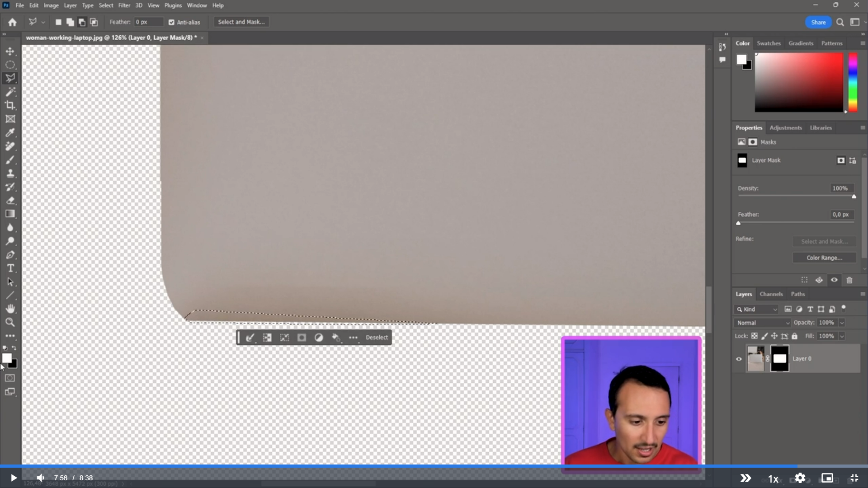Click the hue spectrum slider in Color panel
This screenshot has width=868, height=488.
point(853,82)
